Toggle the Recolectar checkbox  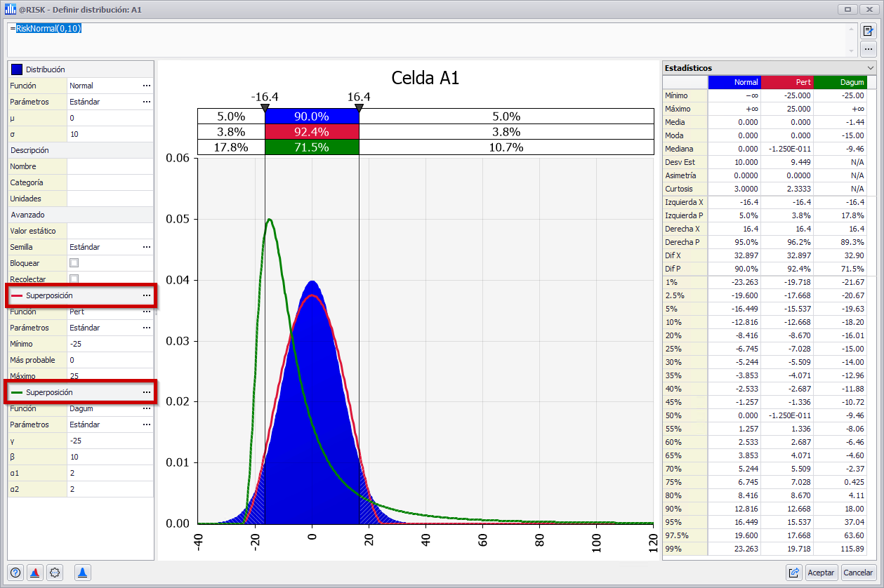pyautogui.click(x=74, y=279)
